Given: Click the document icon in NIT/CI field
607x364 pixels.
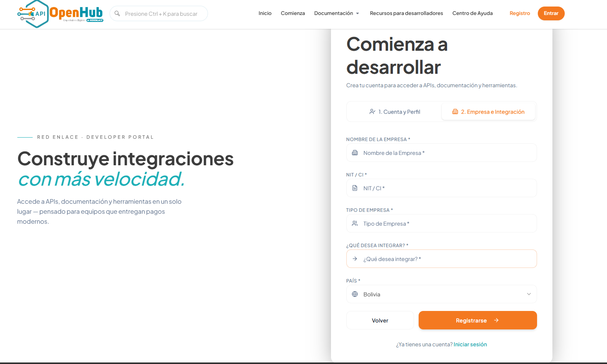Looking at the screenshot, I should coord(355,188).
